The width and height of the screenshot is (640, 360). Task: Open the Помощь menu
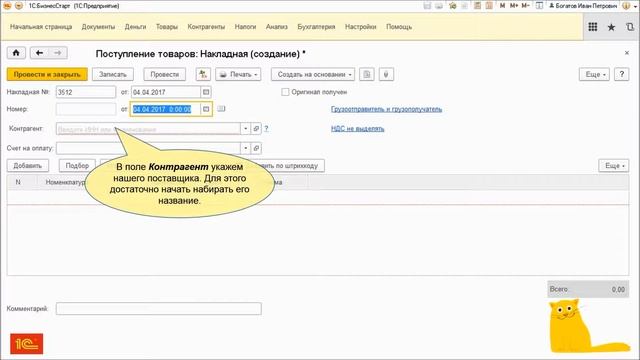coord(399,27)
